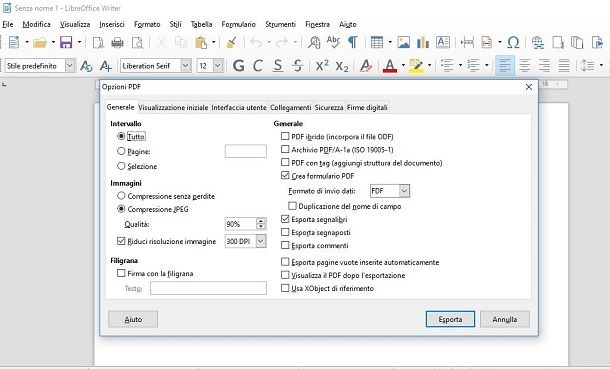The image size is (610, 369).
Task: Open Formato di invio dati FDF dropdown
Action: [404, 191]
